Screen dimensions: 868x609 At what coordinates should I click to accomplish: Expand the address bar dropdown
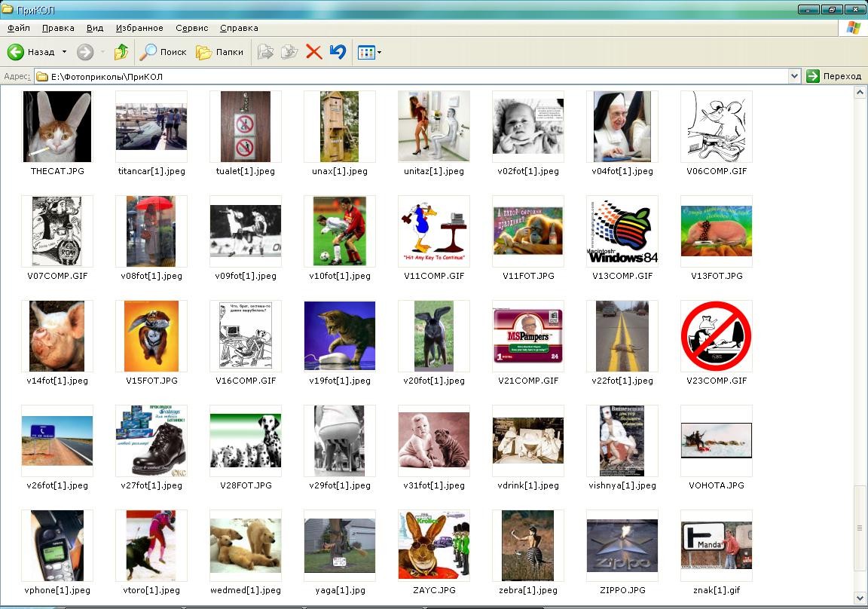[794, 76]
